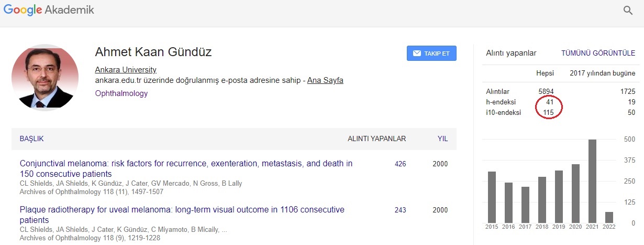Image resolution: width=644 pixels, height=245 pixels.
Task: Click the h-endeksi metric label
Action: click(502, 102)
